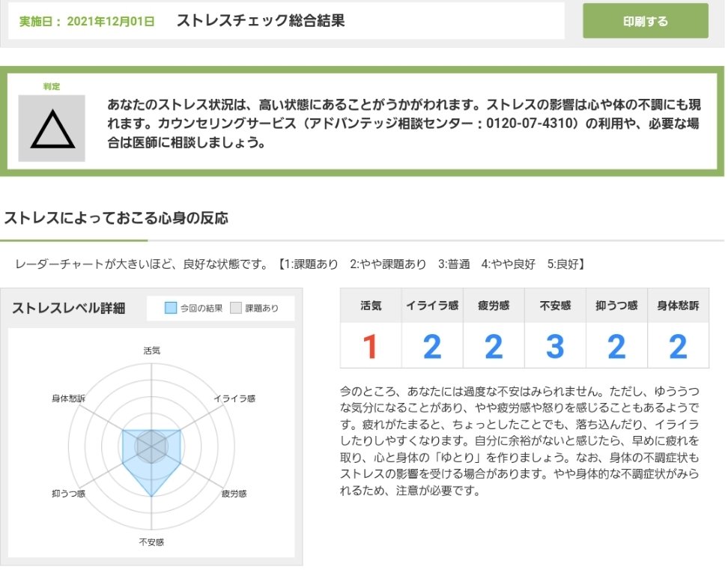Select the 活気 column header
The image size is (728, 576).
point(371,306)
